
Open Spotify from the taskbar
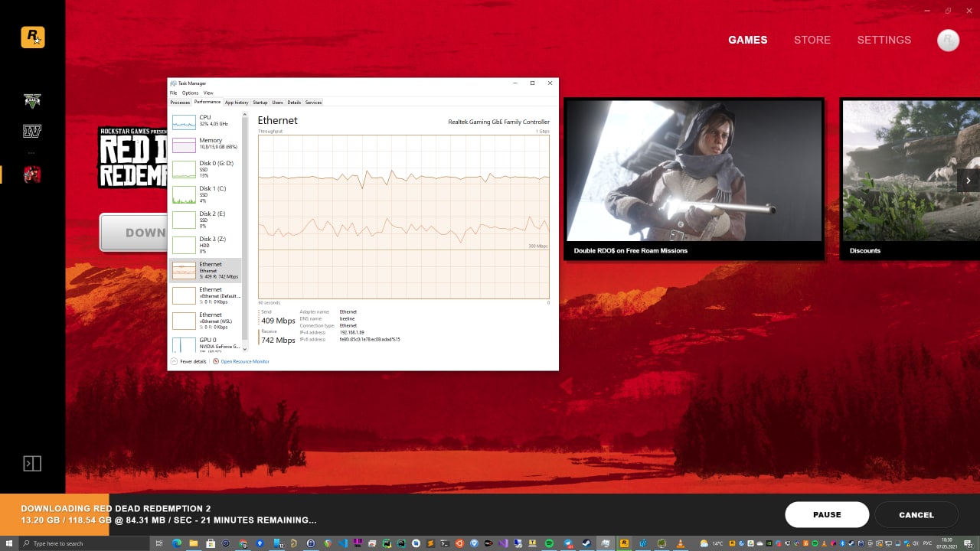coord(549,543)
